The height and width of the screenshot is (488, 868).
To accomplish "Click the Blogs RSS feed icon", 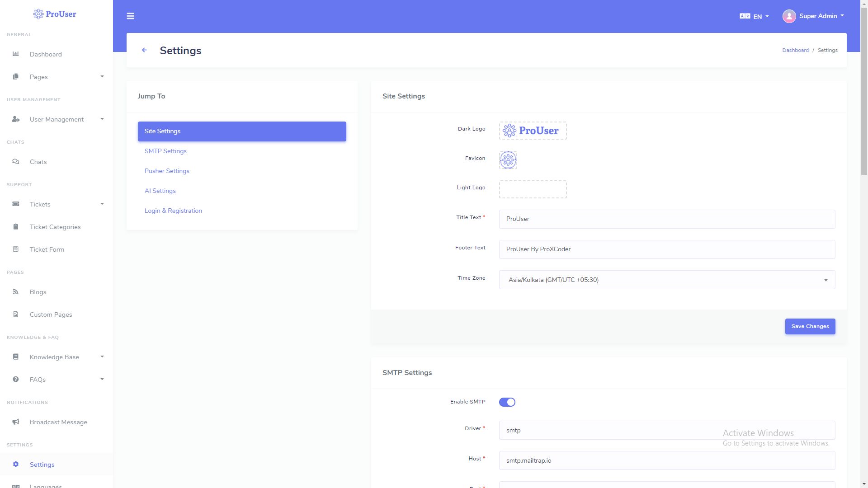I will [16, 292].
